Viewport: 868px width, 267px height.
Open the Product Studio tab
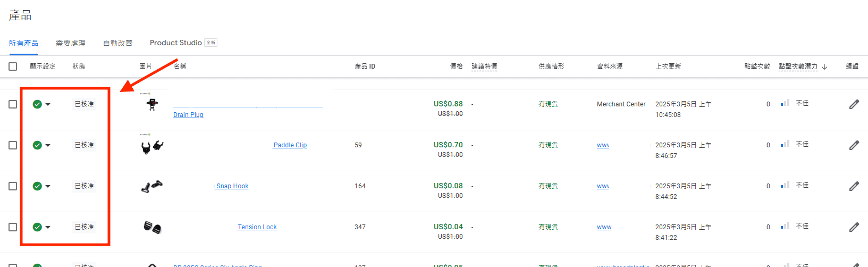pyautogui.click(x=176, y=43)
